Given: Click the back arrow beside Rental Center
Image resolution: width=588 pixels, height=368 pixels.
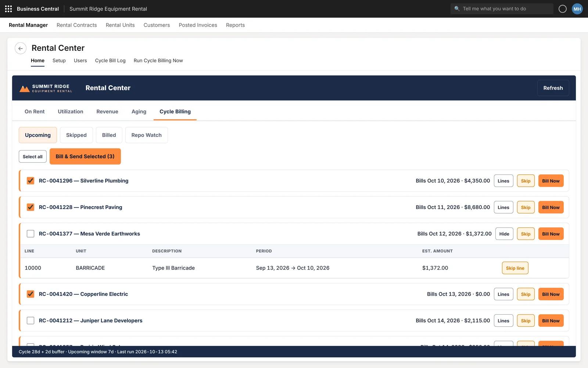Looking at the screenshot, I should (21, 48).
